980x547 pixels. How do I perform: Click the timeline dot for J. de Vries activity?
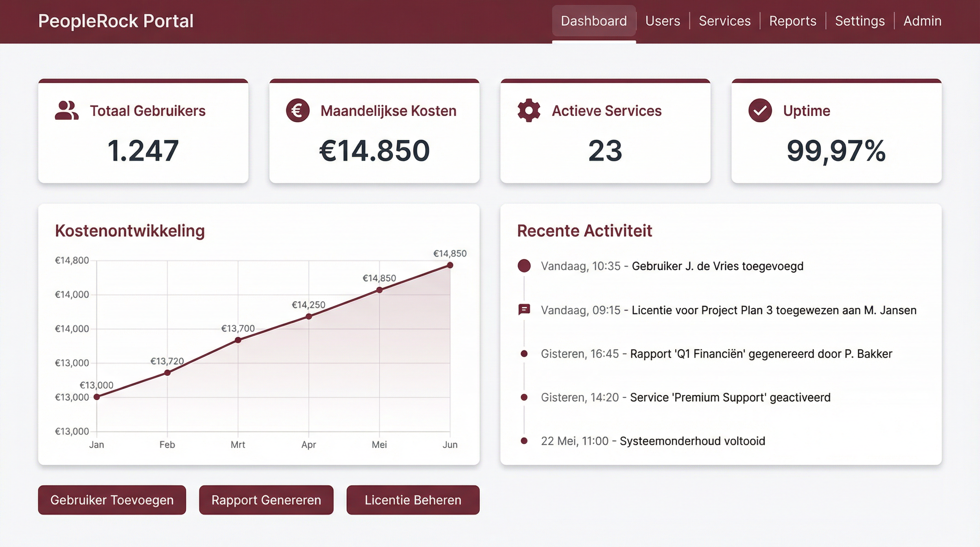(524, 266)
